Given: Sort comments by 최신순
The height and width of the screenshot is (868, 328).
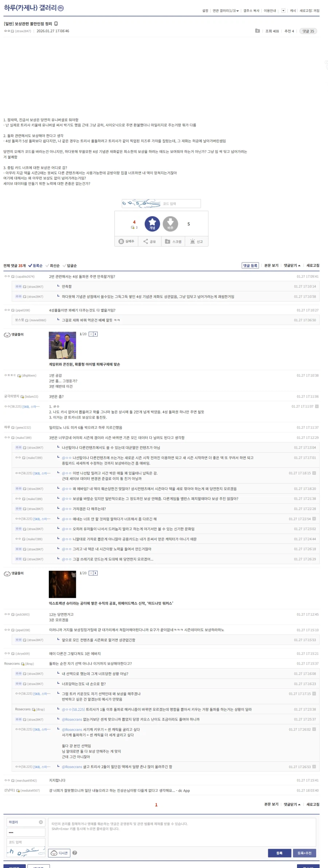Looking at the screenshot, I should pyautogui.click(x=52, y=266).
